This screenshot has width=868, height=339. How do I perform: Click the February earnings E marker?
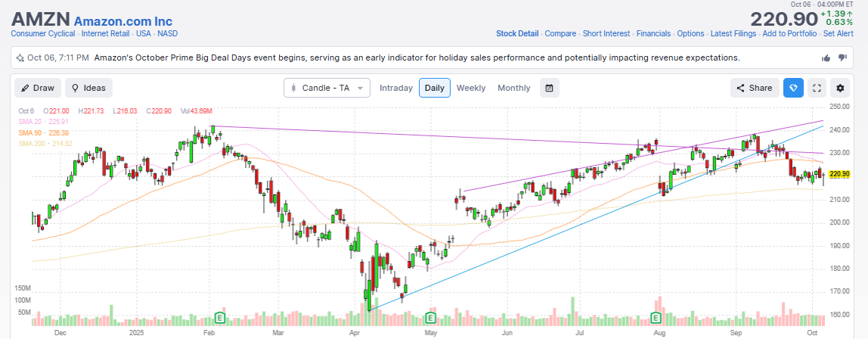(x=220, y=318)
